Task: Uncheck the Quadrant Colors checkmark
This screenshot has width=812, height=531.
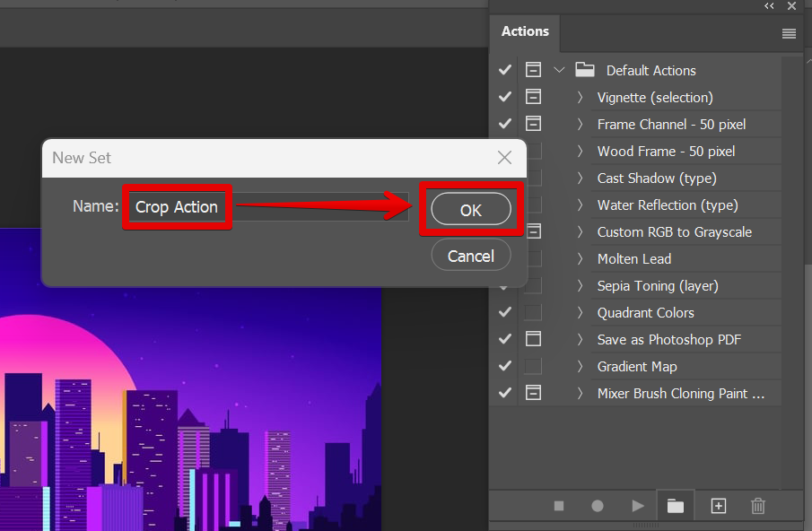Action: (x=505, y=312)
